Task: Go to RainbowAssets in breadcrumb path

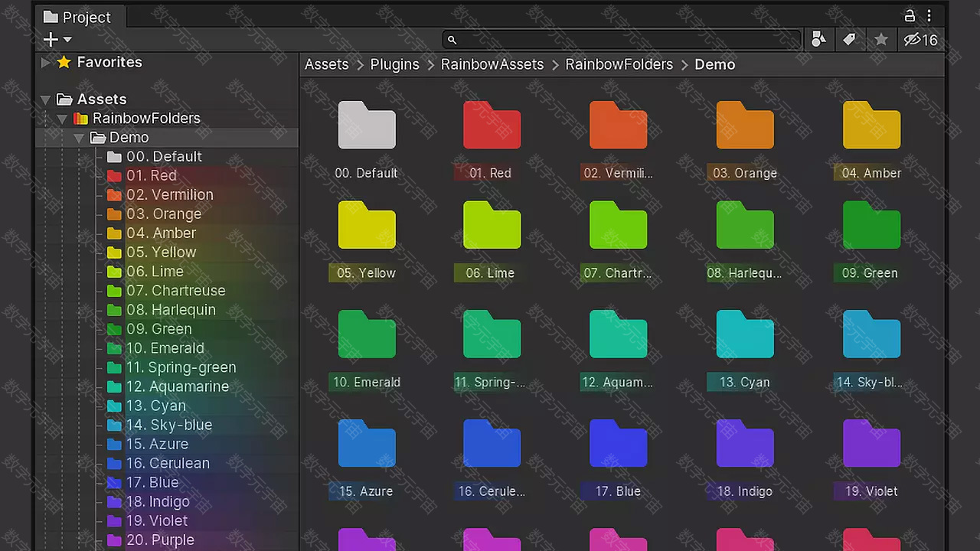Action: coord(492,64)
